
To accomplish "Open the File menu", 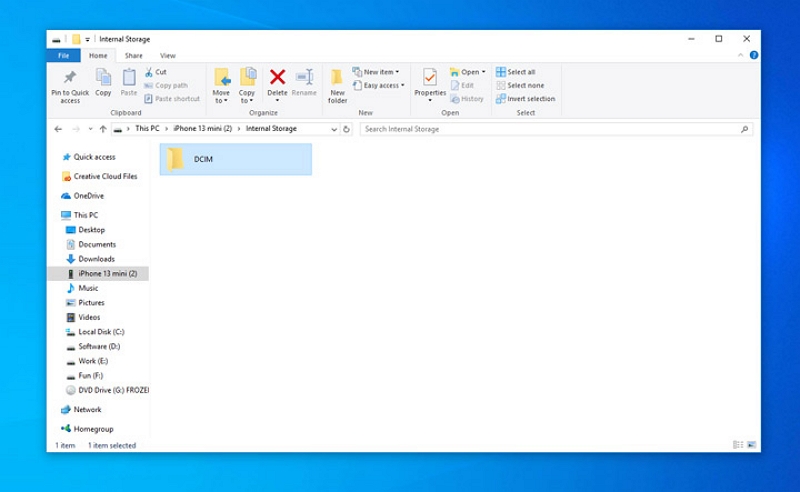I will pyautogui.click(x=63, y=56).
